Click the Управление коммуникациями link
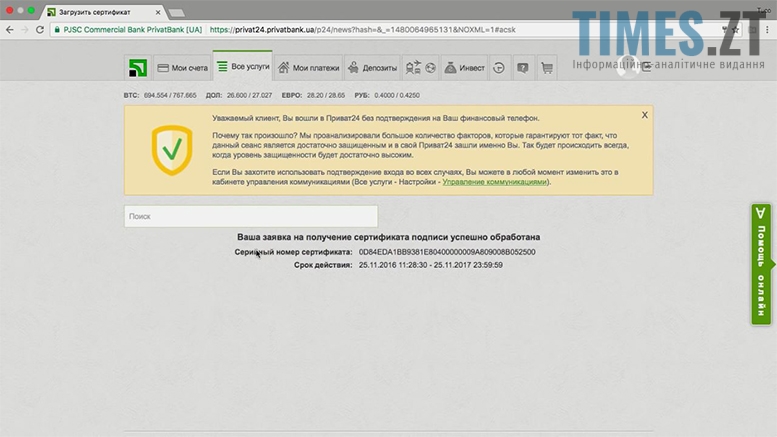This screenshot has height=437, width=777. click(x=495, y=182)
